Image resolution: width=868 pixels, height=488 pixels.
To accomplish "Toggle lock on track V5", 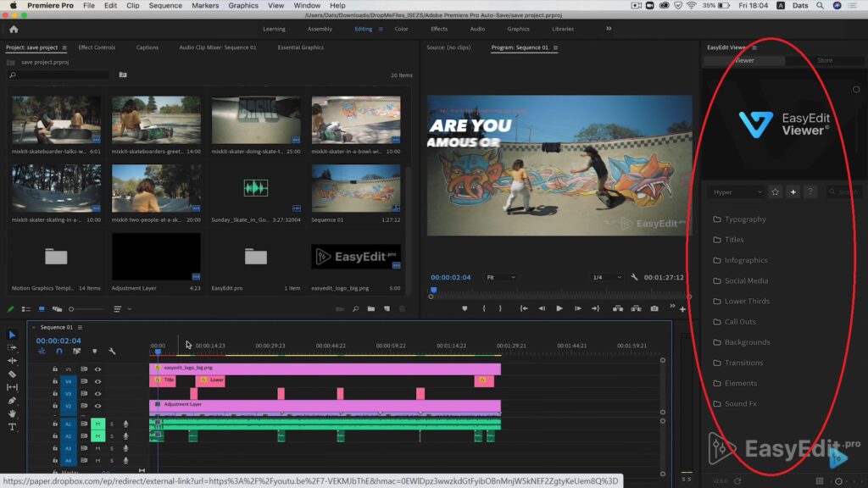I will 55,369.
